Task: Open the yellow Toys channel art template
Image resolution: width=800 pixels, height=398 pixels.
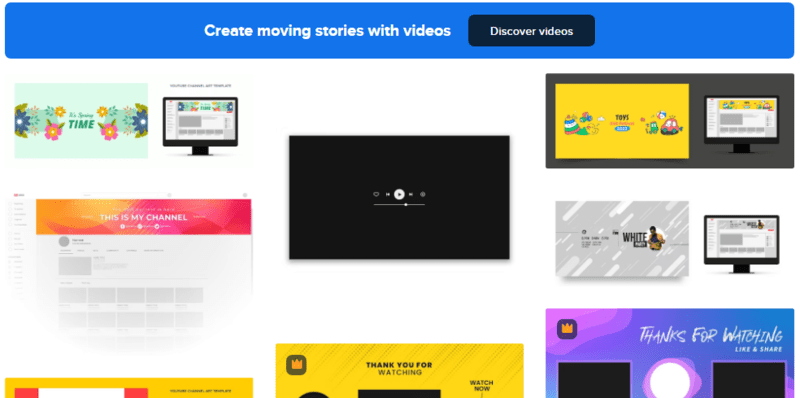Action: [622, 121]
